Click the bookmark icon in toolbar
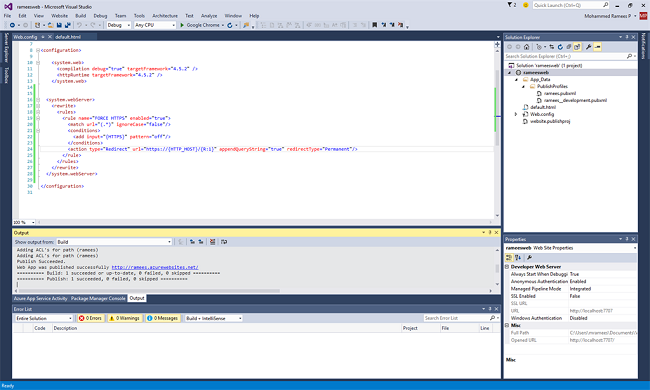The image size is (650, 390). click(374, 25)
